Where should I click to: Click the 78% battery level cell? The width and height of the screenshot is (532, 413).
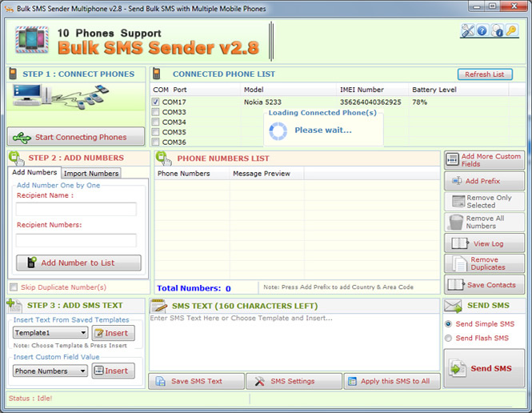420,102
